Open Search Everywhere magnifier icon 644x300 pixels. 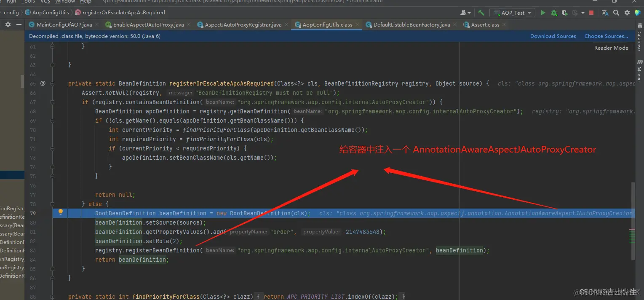click(616, 13)
